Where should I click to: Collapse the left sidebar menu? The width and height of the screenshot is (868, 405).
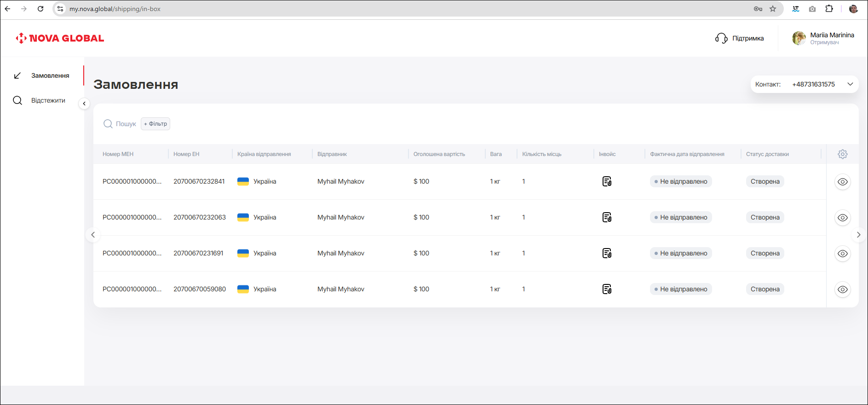[x=84, y=104]
